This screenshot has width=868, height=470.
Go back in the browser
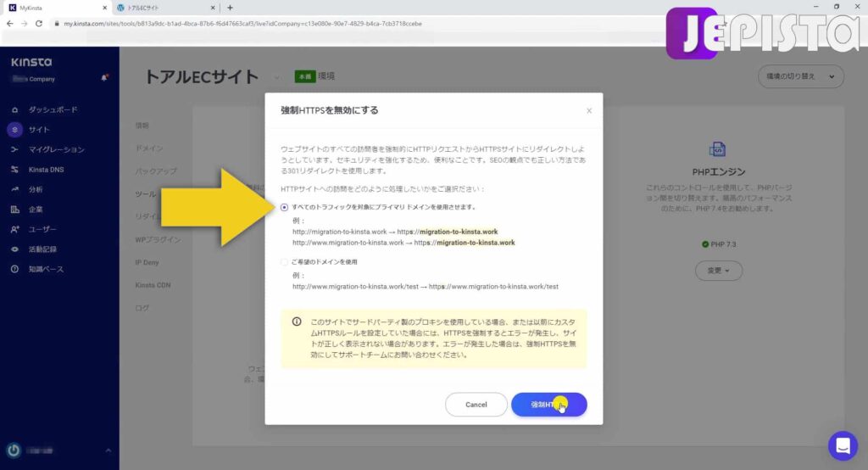click(9, 24)
